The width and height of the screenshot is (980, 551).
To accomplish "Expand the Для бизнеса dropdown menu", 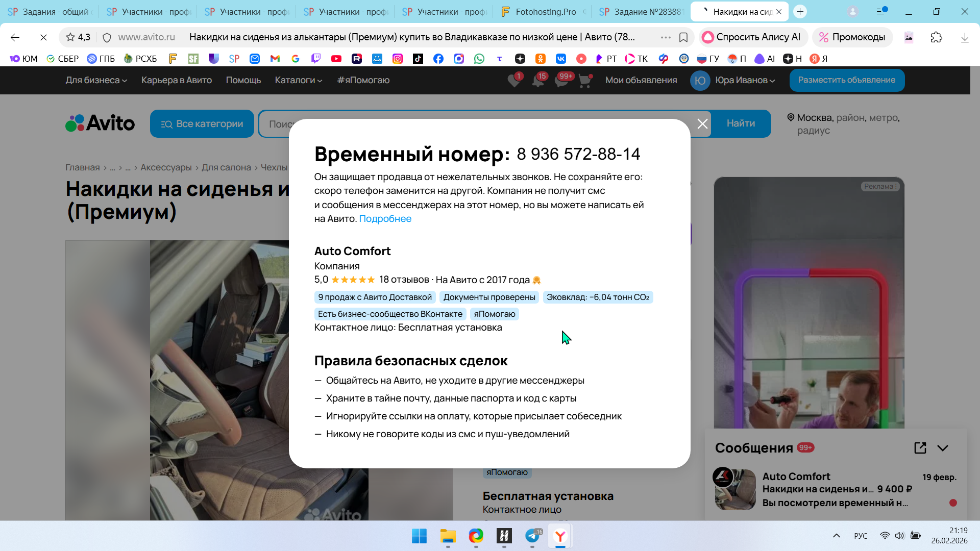I will 96,80.
